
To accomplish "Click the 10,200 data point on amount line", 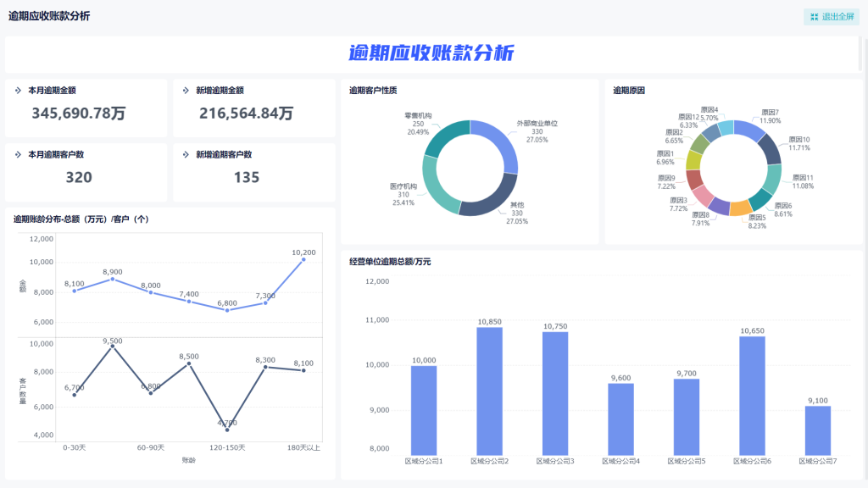I will (303, 259).
